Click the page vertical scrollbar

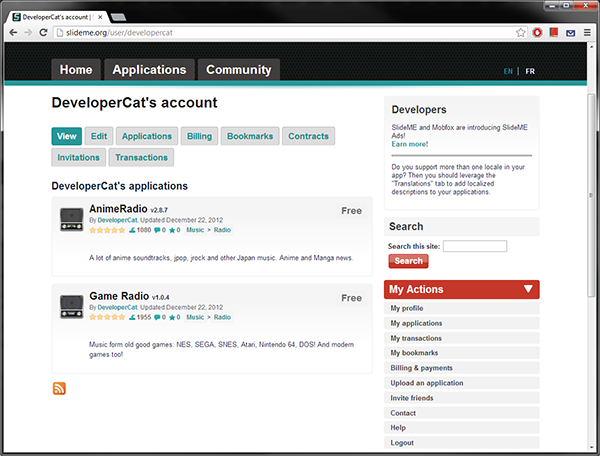pyautogui.click(x=591, y=195)
